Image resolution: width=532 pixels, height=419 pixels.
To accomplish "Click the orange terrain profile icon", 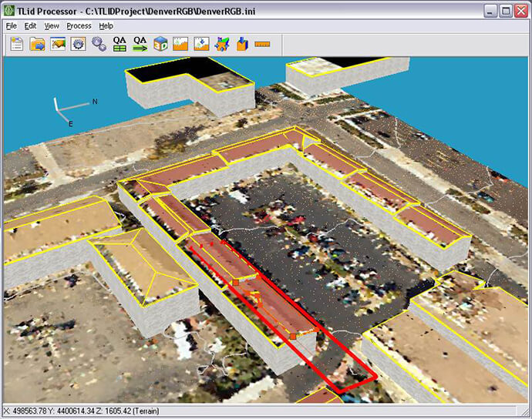I will (180, 45).
